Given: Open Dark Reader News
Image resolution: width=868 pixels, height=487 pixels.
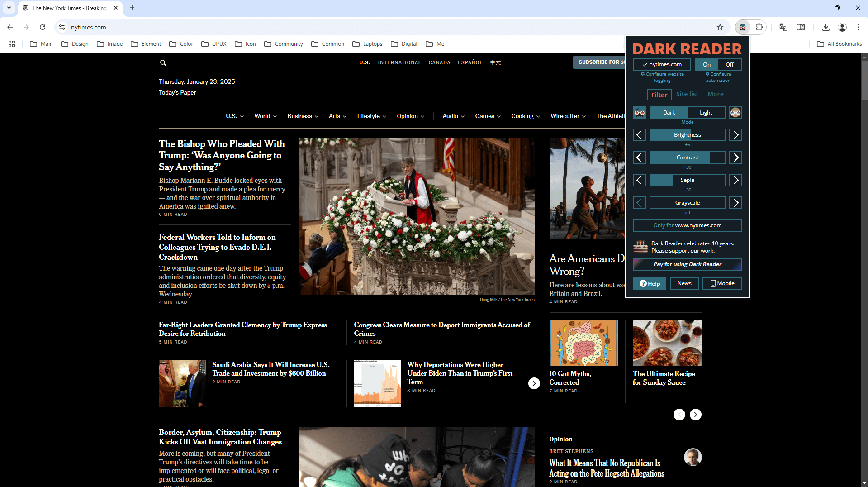Looking at the screenshot, I should click(x=684, y=283).
